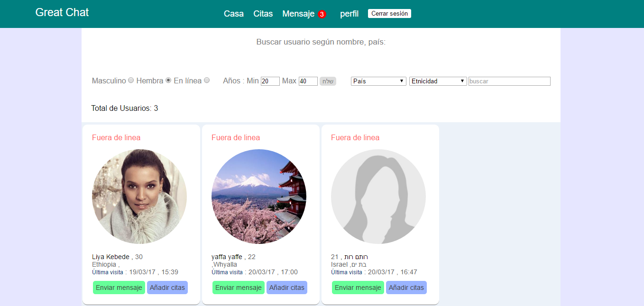Click the Total de Usuarios: 3 text
Viewport: 644px width, 306px height.
tap(125, 108)
